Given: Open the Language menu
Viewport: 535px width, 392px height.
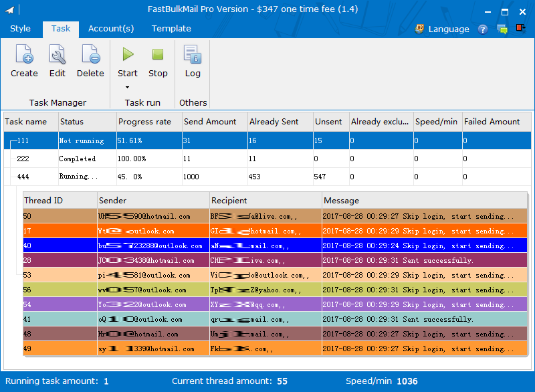Looking at the screenshot, I should coord(442,29).
